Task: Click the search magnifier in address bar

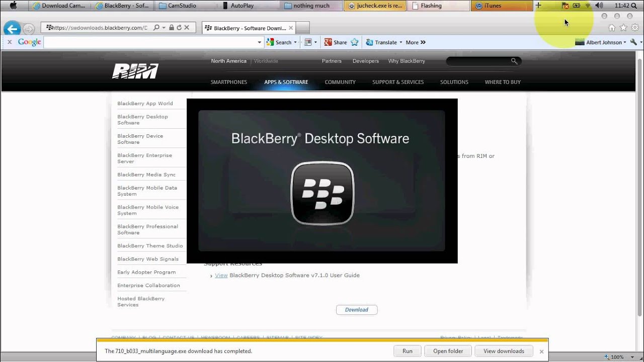Action: [156, 28]
